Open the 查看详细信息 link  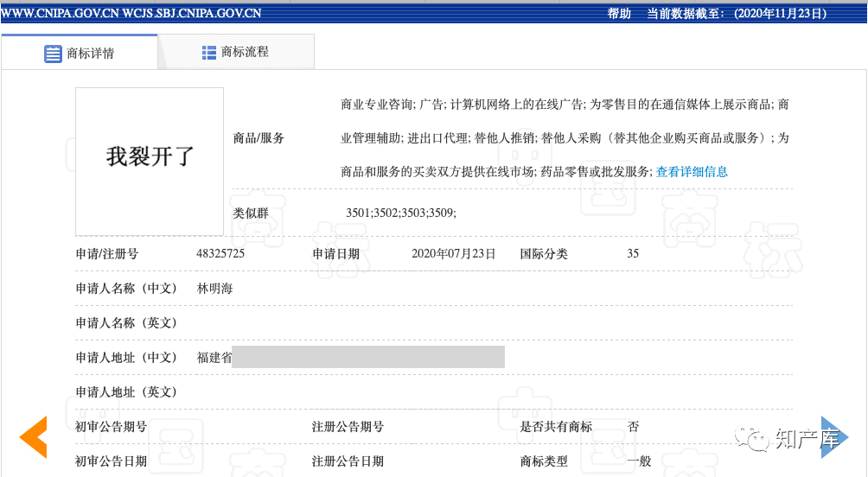(692, 172)
